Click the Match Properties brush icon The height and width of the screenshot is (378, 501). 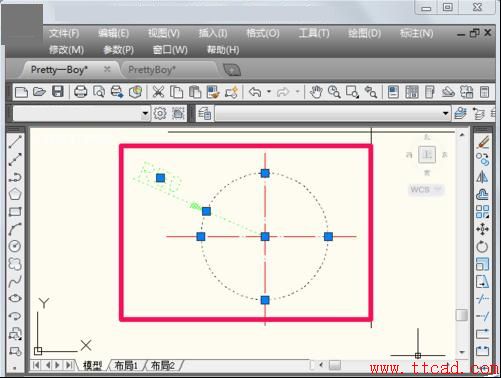point(213,92)
